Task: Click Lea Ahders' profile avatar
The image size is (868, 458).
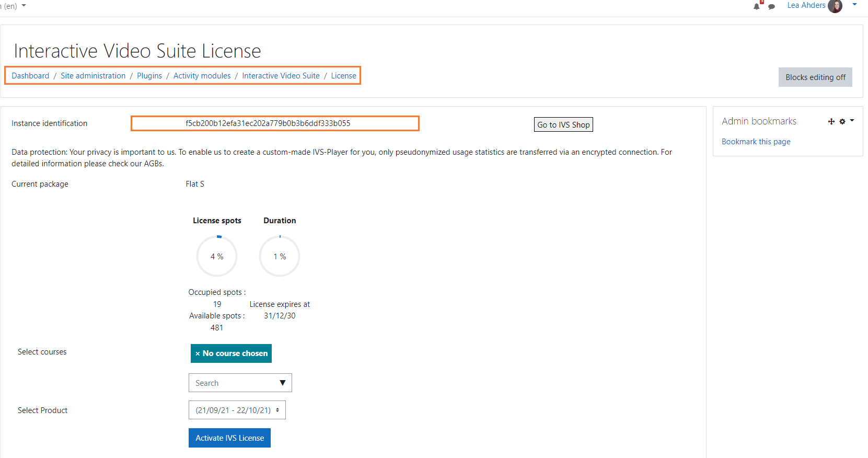Action: [835, 6]
